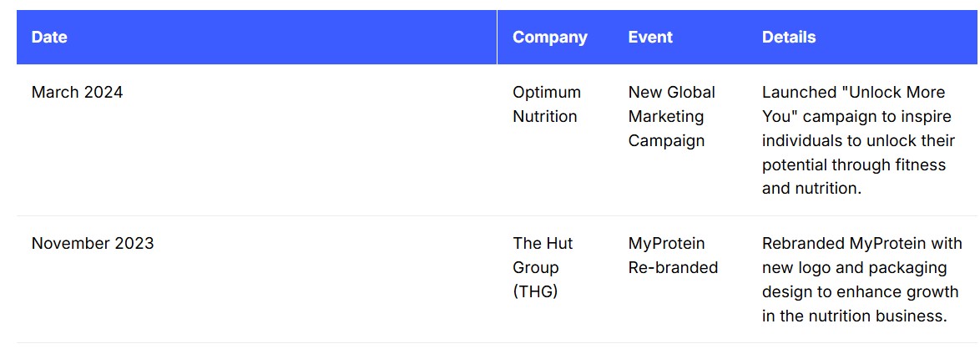980x349 pixels.
Task: Select the MyProtein Re-branded event cell
Action: coord(673,255)
